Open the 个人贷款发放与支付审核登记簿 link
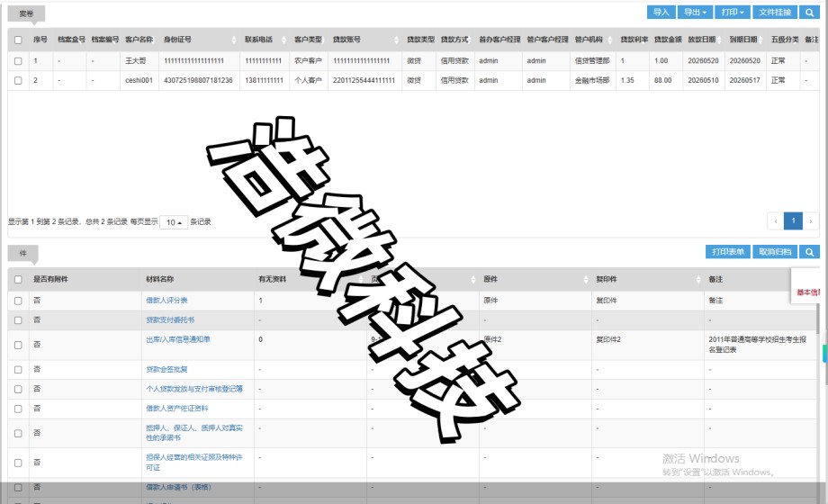This screenshot has width=828, height=504. coord(194,390)
